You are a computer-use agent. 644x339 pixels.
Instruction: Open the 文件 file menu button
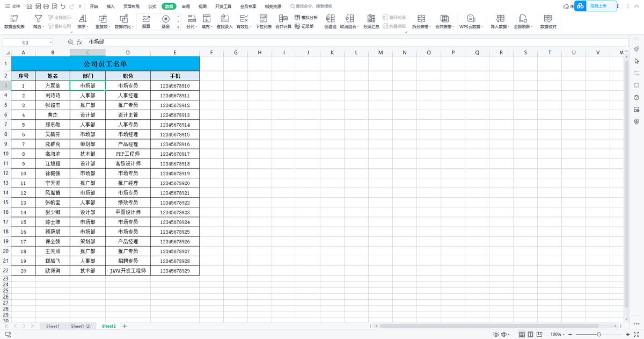[x=13, y=6]
